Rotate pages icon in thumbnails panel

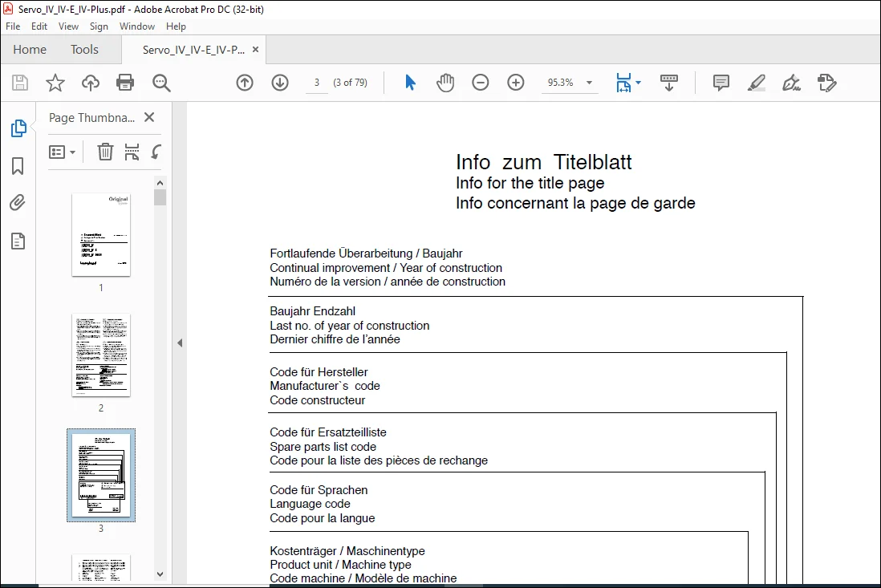[156, 152]
